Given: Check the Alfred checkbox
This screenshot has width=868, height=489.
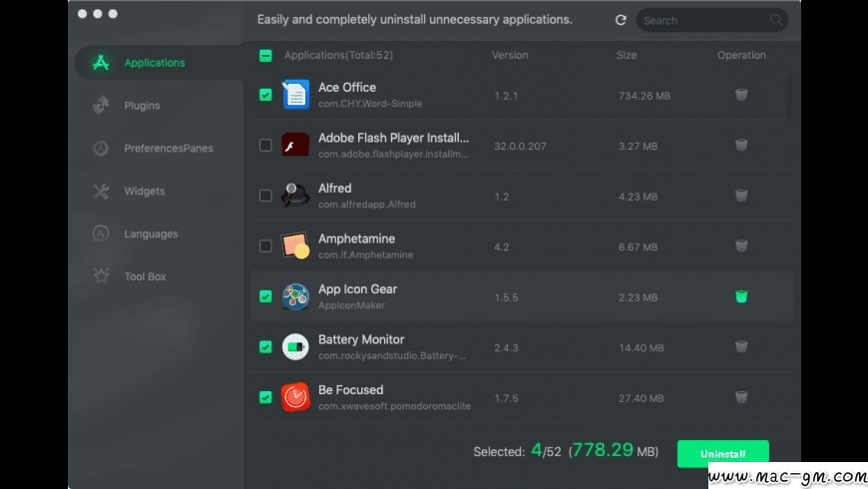Looking at the screenshot, I should 265,196.
